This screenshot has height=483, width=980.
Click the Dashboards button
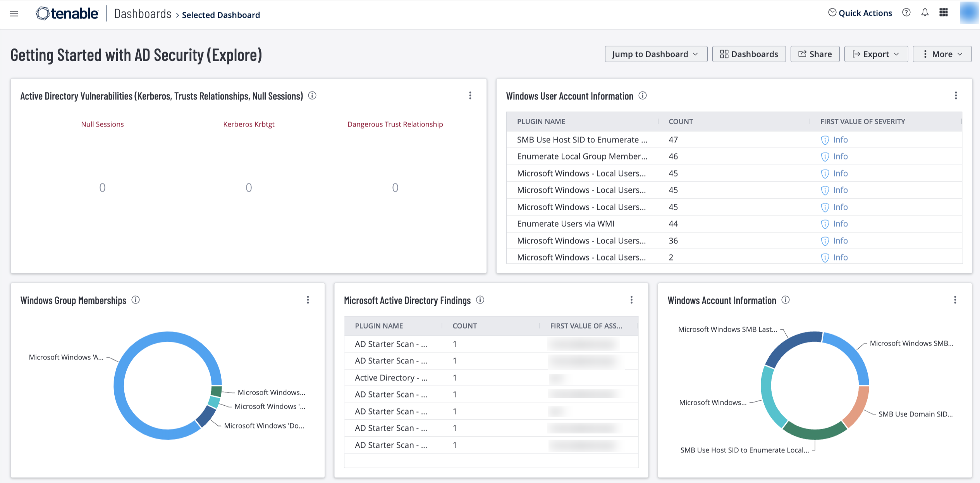pyautogui.click(x=749, y=54)
